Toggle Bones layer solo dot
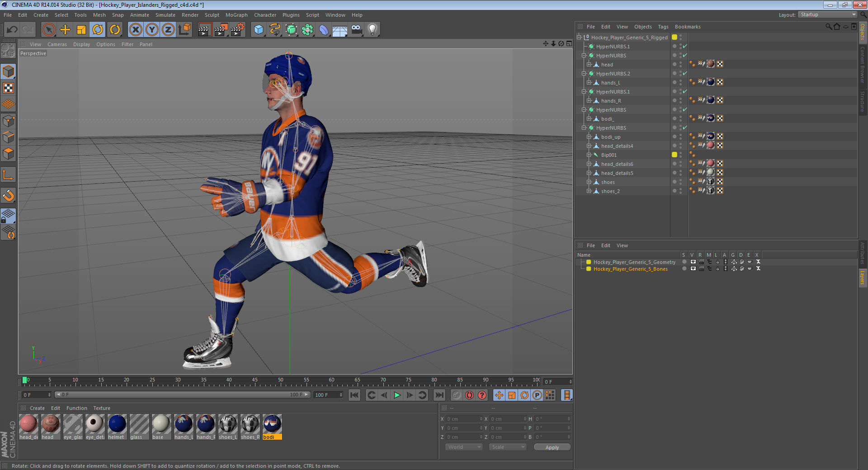This screenshot has width=868, height=470. tap(684, 268)
